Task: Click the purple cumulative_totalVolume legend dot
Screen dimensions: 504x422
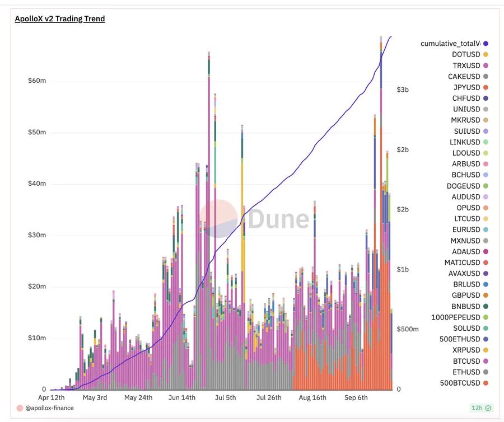Action: point(486,44)
